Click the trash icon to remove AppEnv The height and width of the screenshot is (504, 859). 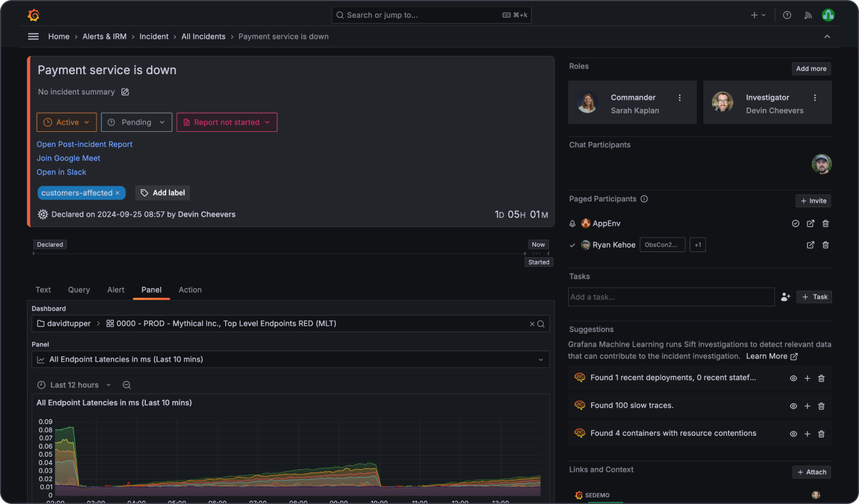826,223
